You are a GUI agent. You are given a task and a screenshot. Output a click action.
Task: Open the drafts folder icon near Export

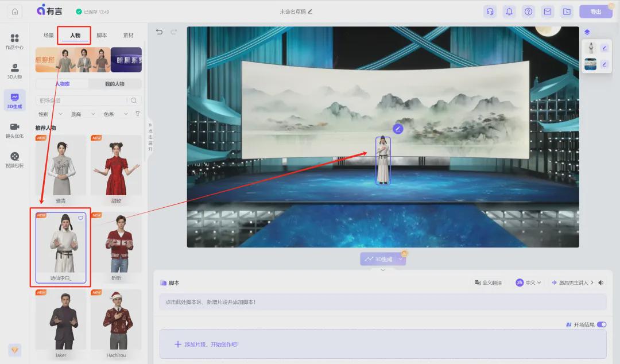pyautogui.click(x=567, y=11)
